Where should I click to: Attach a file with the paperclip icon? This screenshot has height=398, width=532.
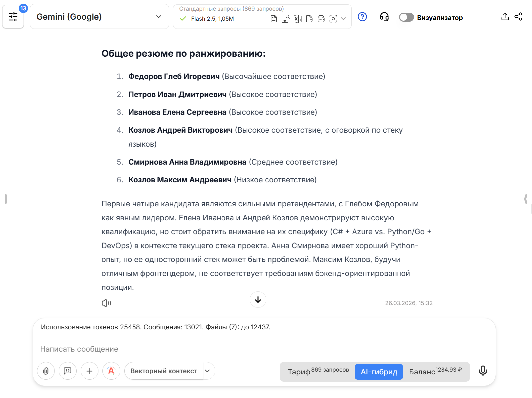(46, 371)
